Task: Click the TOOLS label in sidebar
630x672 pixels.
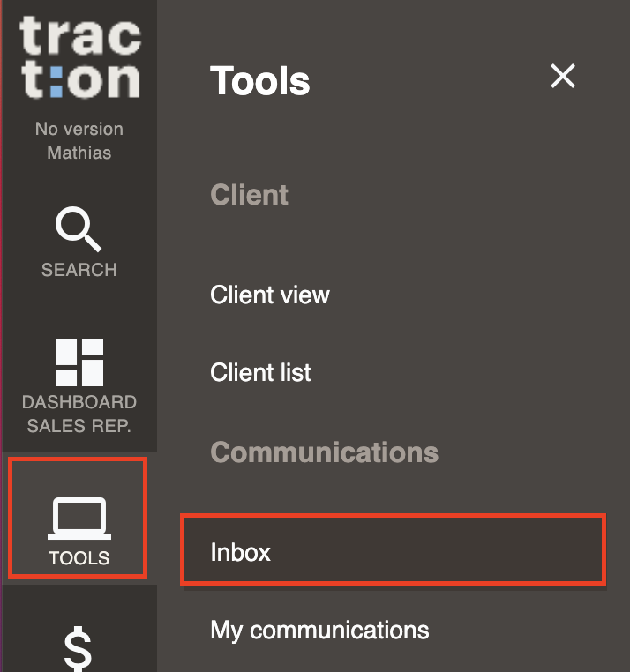Action: point(79,558)
